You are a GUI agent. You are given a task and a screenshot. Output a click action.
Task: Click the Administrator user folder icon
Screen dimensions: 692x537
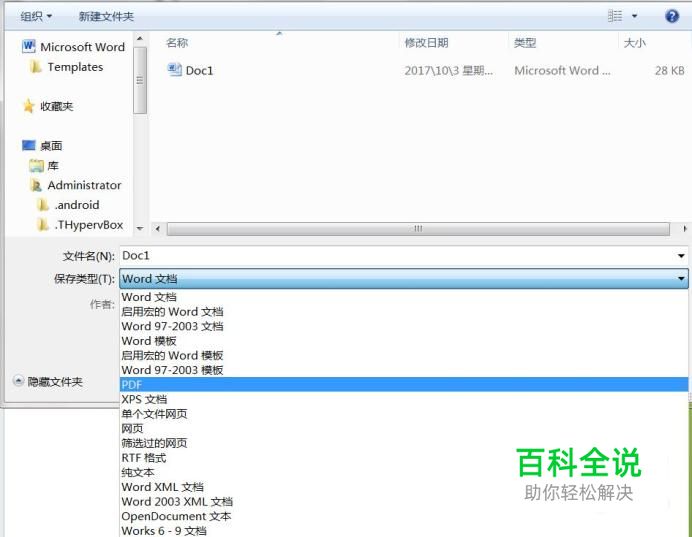(36, 185)
